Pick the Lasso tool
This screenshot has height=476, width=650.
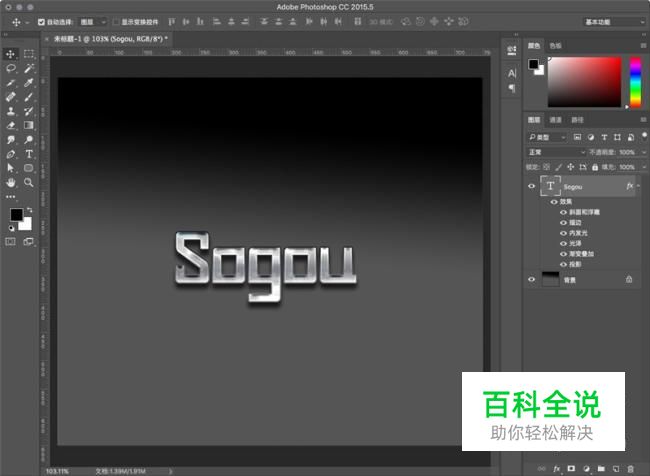tap(11, 68)
